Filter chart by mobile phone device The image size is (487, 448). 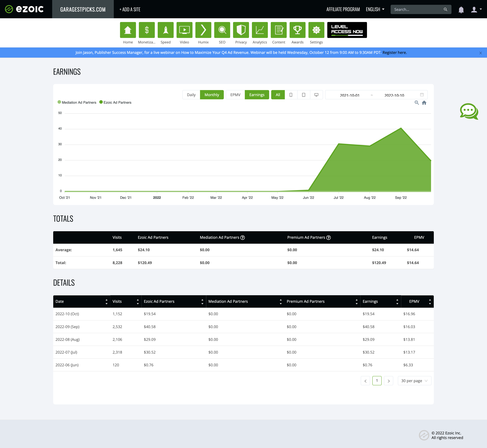pos(291,95)
